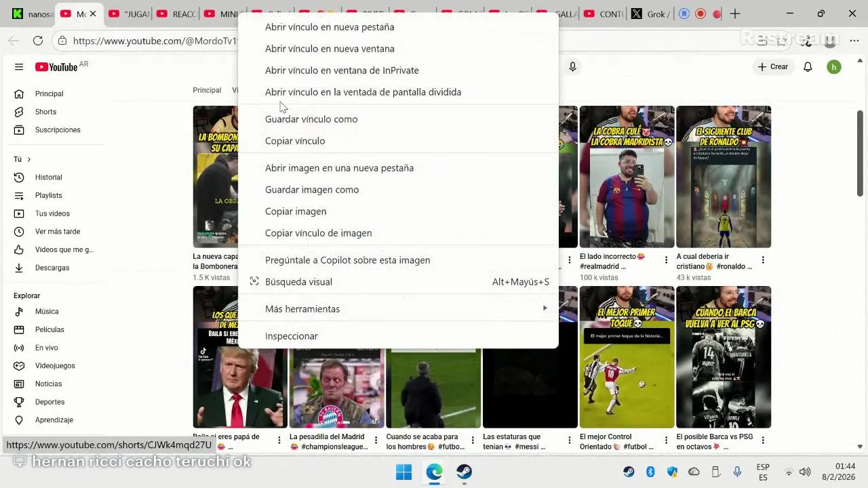Viewport: 868px width, 488px height.
Task: Open Cuando el Barca vuelva thumbnail
Action: point(724,357)
